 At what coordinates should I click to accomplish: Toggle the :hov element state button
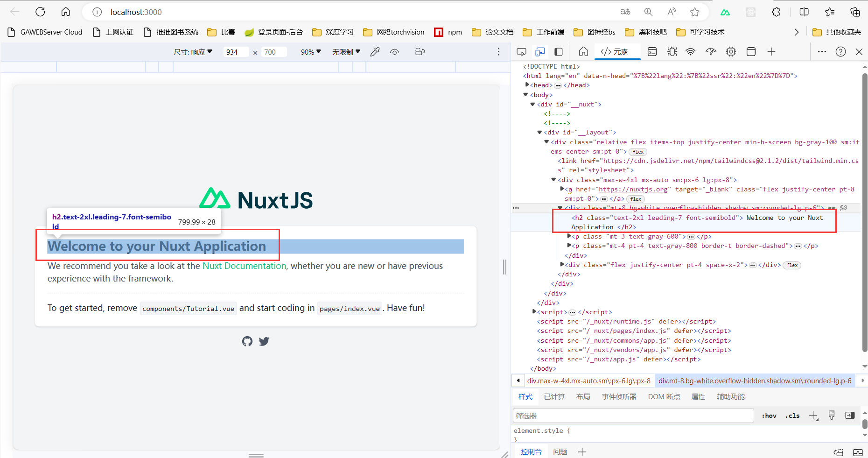pyautogui.click(x=769, y=416)
